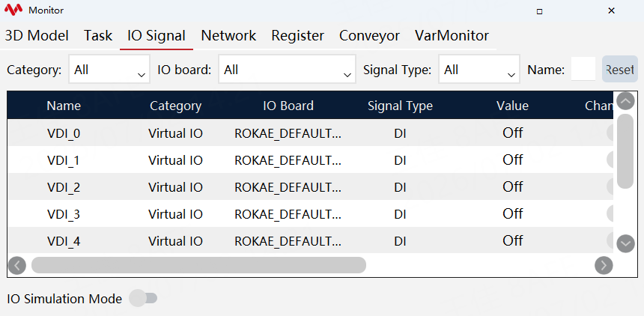Open the Conveyor tab
This screenshot has height=316, width=644.
tap(369, 36)
